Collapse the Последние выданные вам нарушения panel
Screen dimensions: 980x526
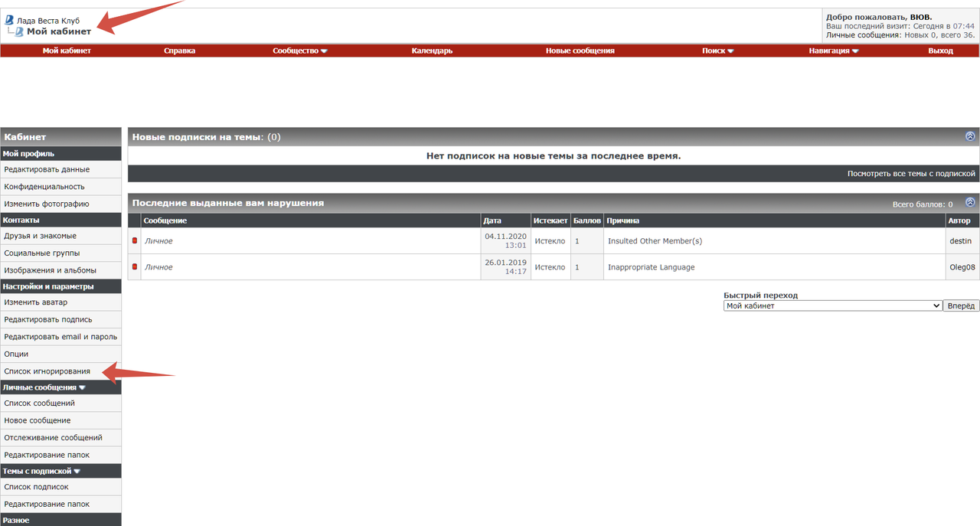970,203
